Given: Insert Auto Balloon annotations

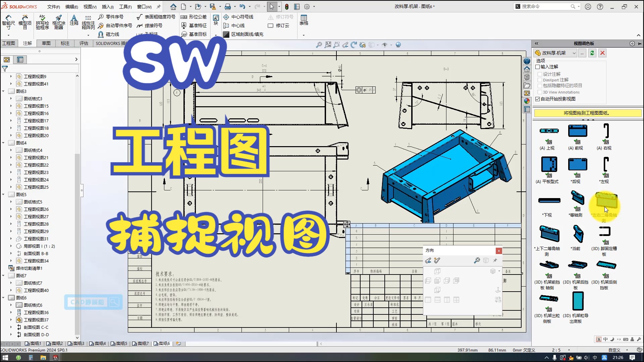Looking at the screenshot, I should (115, 25).
